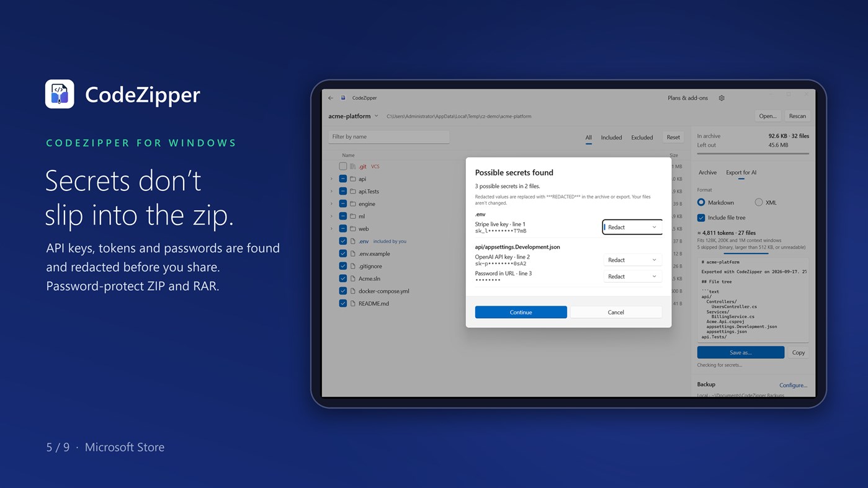The image size is (868, 488).
Task: Focus the Filter by name field
Action: pos(389,137)
